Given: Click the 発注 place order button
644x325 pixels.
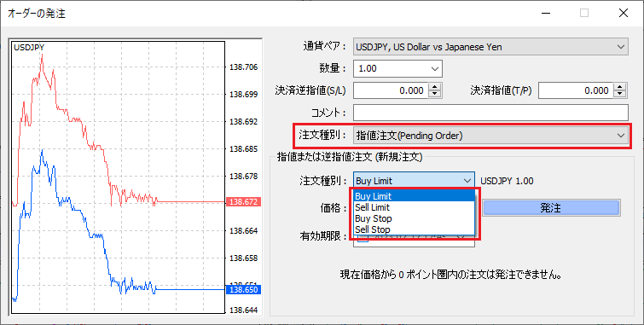Looking at the screenshot, I should tap(551, 208).
